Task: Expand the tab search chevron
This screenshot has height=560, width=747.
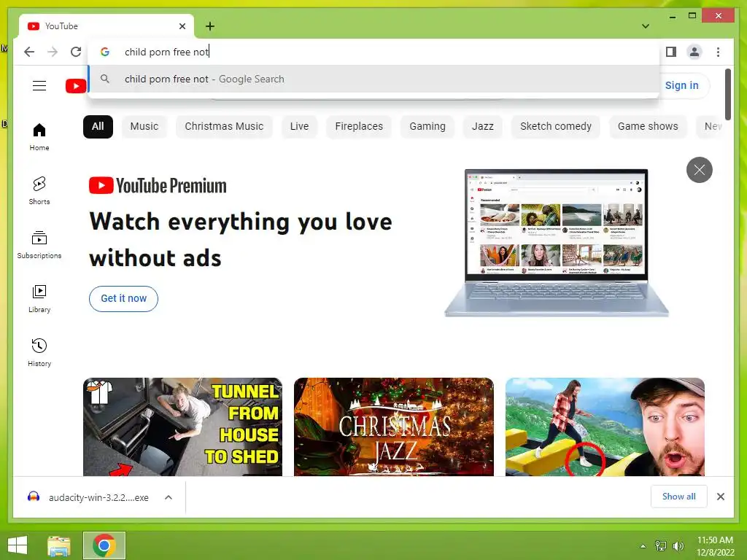Action: [645, 26]
